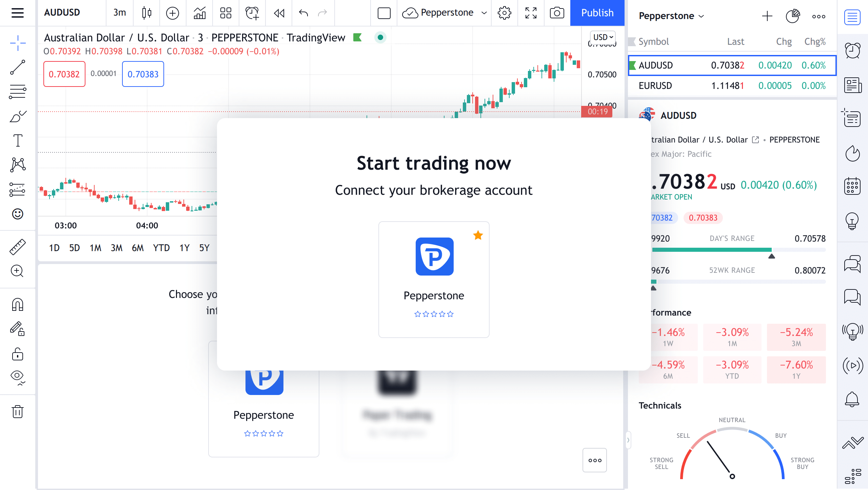
Task: Click the measure/ruler tool
Action: click(17, 246)
